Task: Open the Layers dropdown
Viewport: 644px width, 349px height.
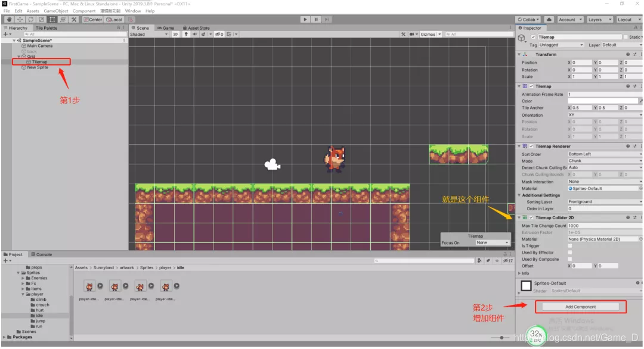Action: 599,19
